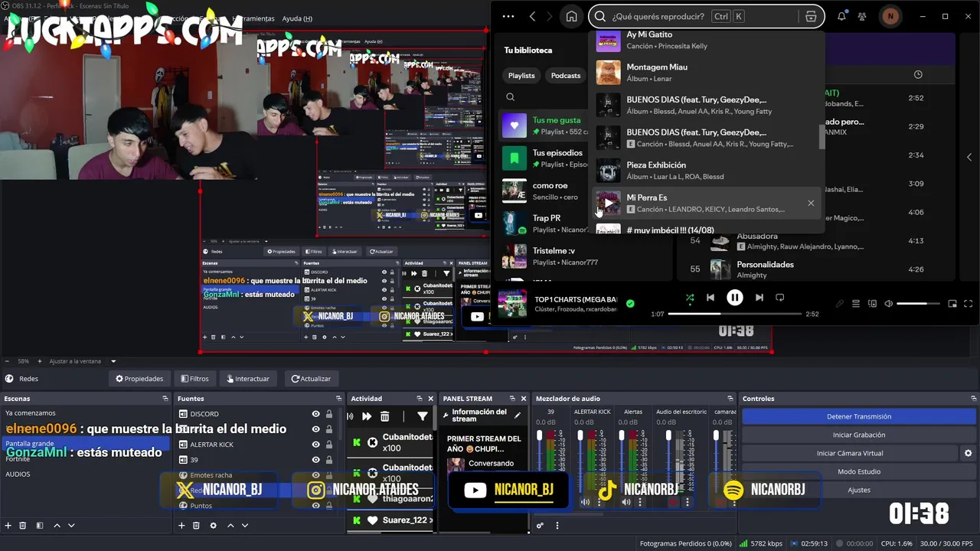Screen dimensions: 980x551
Task: Filter library by Podcasts
Action: point(566,76)
